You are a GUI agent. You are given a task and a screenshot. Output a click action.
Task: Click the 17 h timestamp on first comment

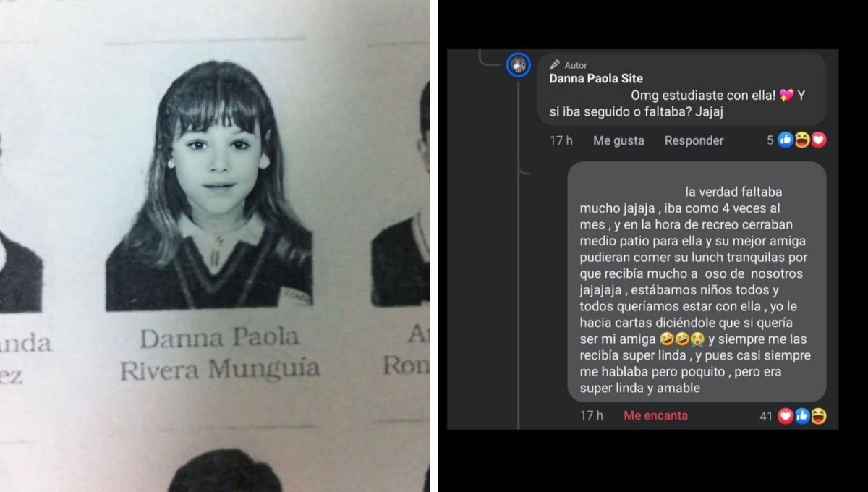click(x=561, y=140)
